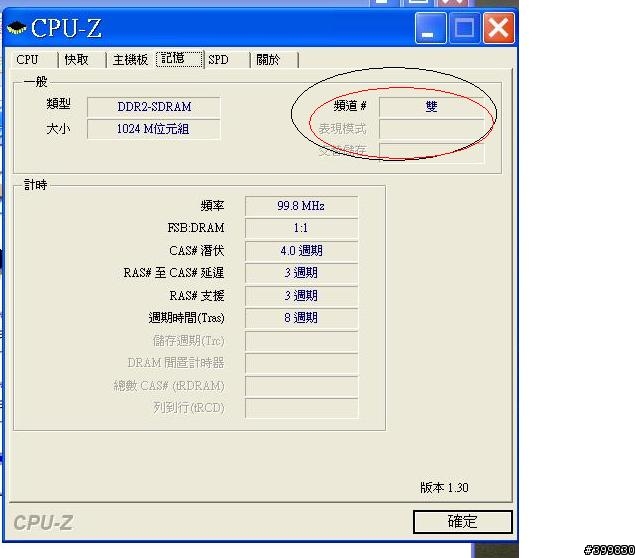
Task: Click the CPU-Z title bar icon
Action: [16, 29]
